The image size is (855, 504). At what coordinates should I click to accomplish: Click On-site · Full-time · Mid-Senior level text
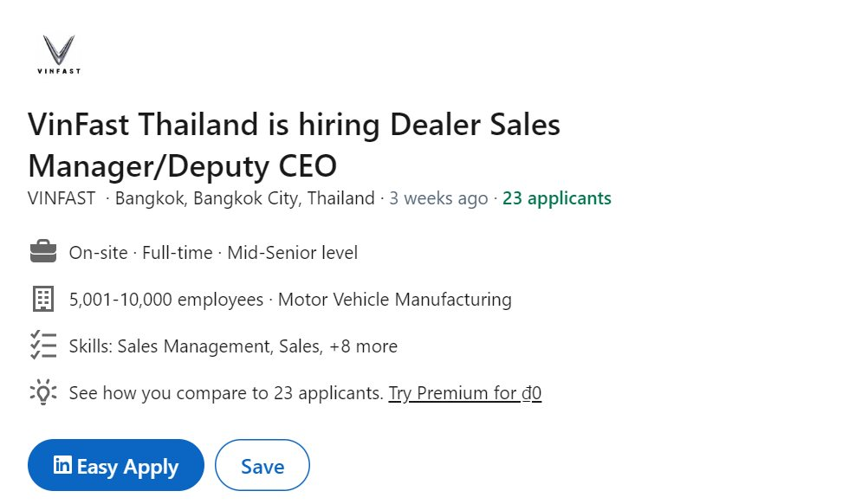click(x=213, y=253)
